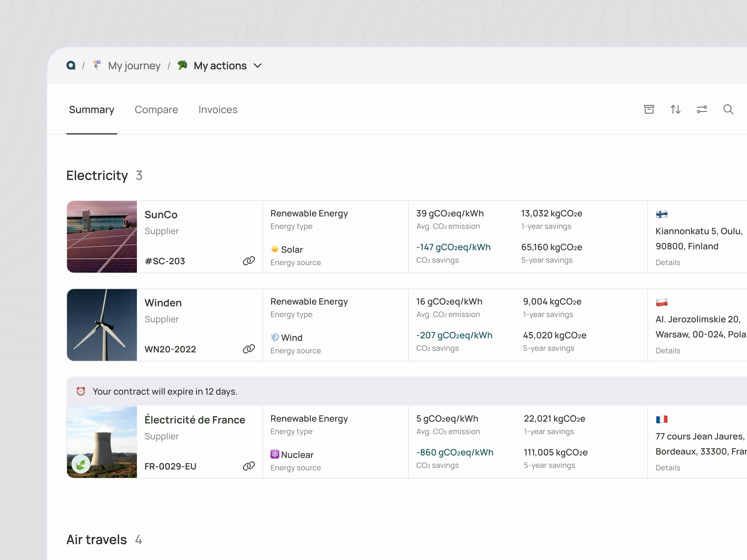
Task: Open the filter sliders icon
Action: coord(702,109)
